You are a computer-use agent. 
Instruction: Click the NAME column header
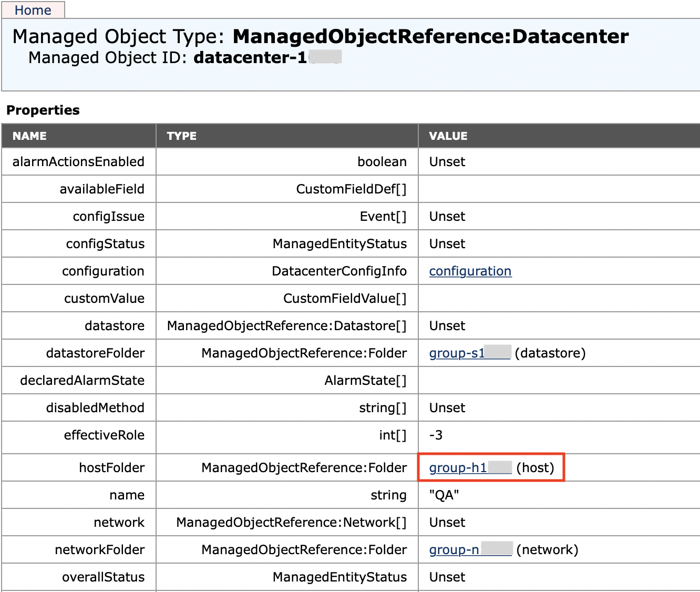[x=29, y=136]
